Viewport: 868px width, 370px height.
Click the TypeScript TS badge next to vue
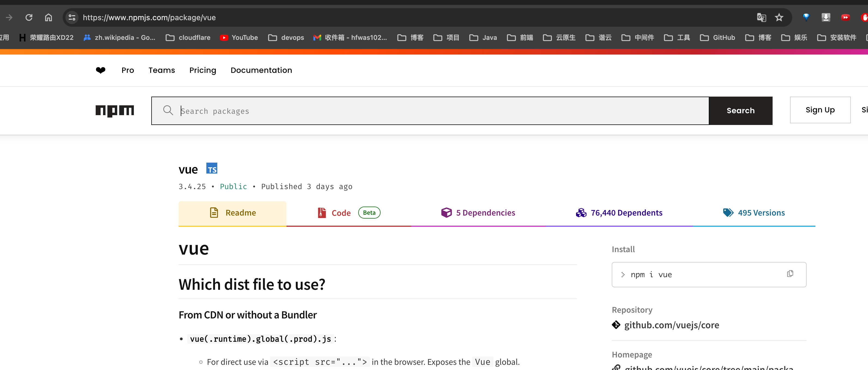tap(212, 168)
